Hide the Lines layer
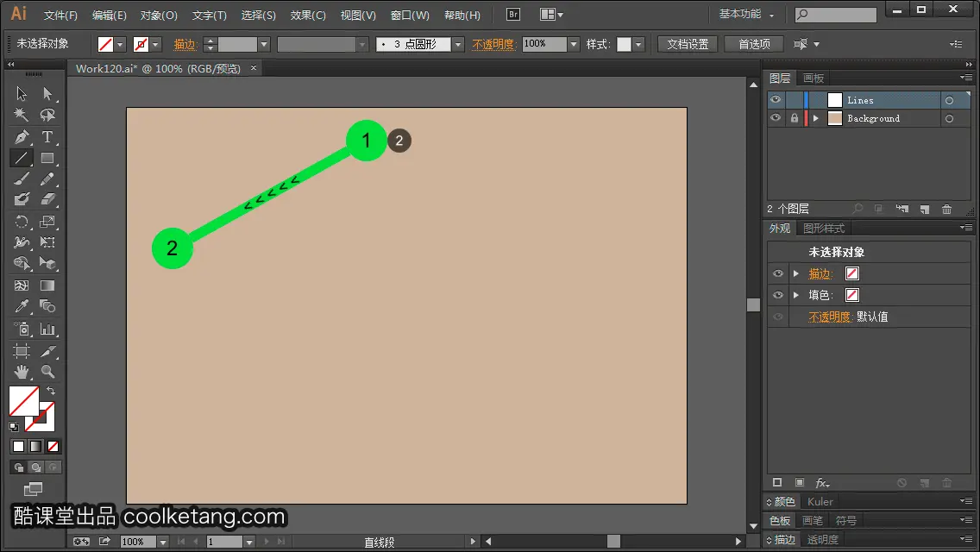This screenshot has height=552, width=980. 776,100
